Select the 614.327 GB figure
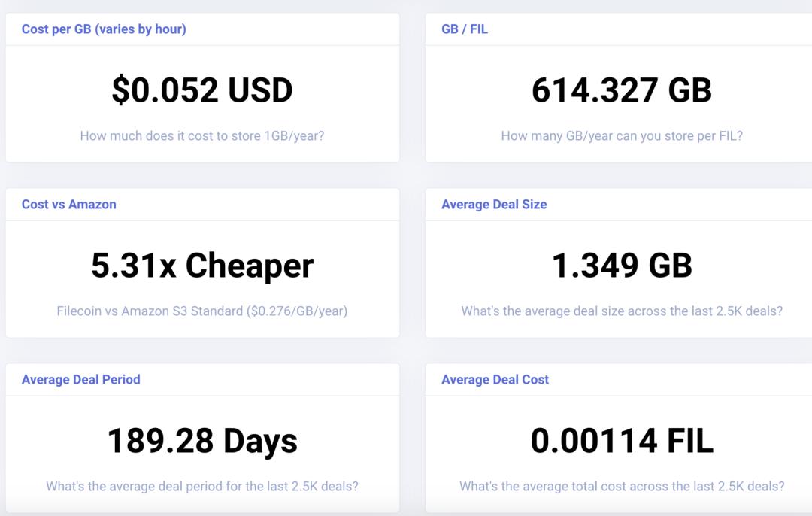Screen dimensions: 812x516 (623, 90)
